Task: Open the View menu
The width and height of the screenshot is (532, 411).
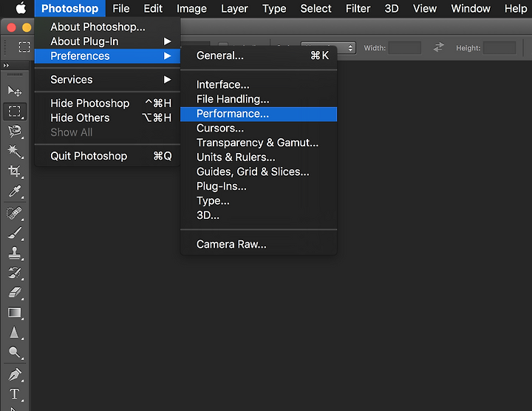Action: [425, 8]
